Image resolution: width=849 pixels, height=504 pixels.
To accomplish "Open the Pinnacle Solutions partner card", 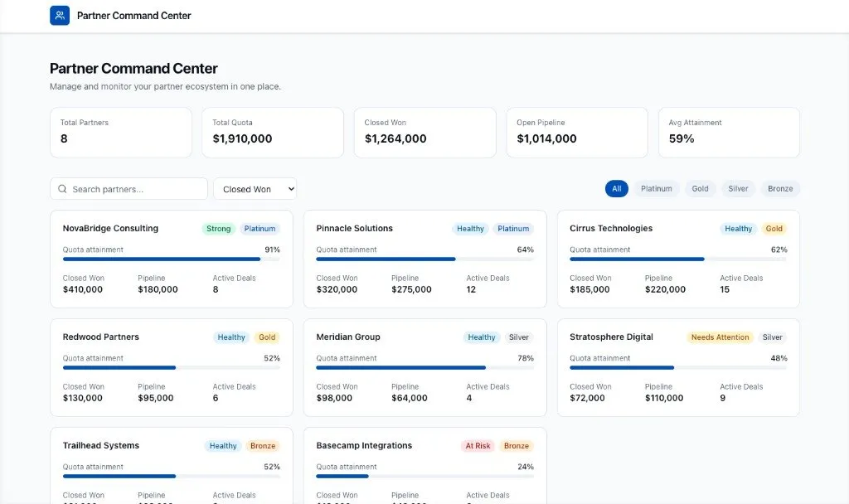I will (425, 259).
